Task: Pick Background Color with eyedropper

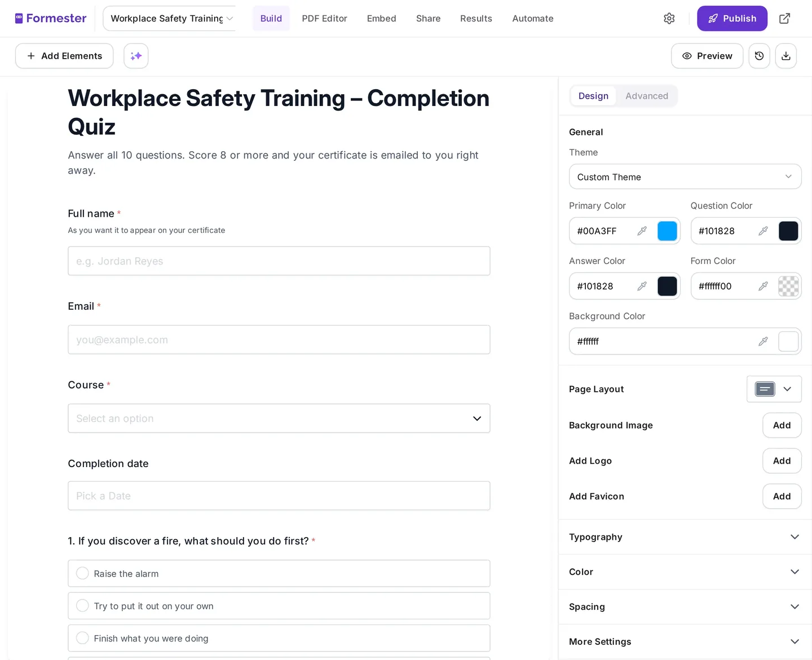Action: [x=763, y=341]
